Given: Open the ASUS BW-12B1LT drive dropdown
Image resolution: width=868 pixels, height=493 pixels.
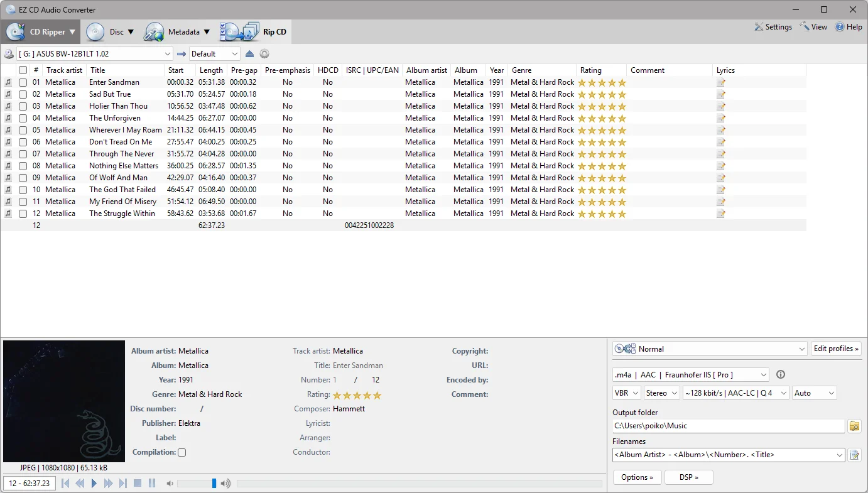Looking at the screenshot, I should tap(95, 54).
